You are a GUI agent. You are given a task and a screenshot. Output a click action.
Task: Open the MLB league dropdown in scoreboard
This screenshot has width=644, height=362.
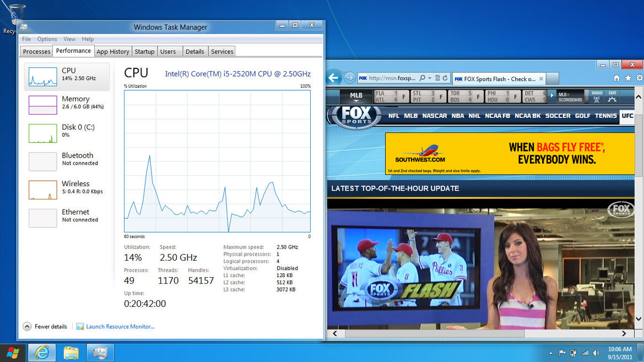coord(356,96)
